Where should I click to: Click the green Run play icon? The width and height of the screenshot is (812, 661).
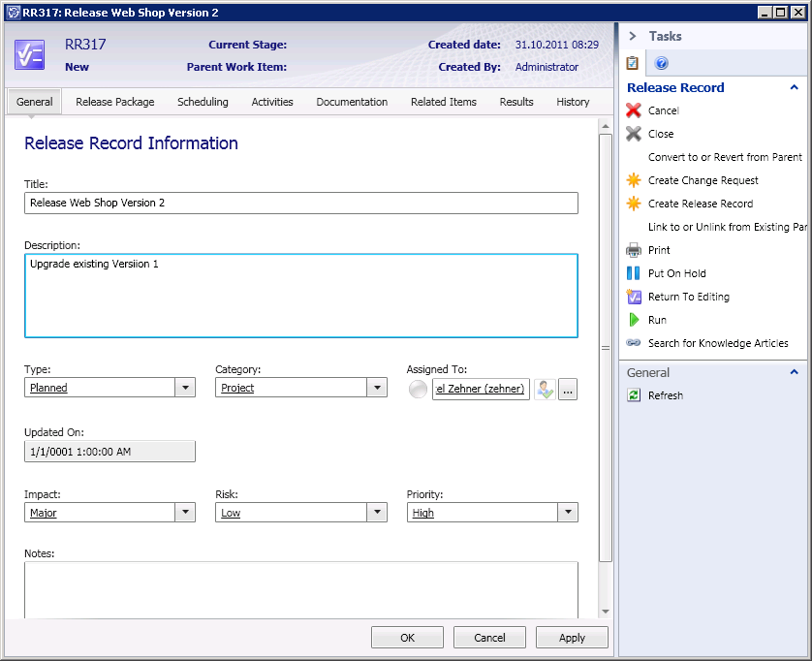634,320
